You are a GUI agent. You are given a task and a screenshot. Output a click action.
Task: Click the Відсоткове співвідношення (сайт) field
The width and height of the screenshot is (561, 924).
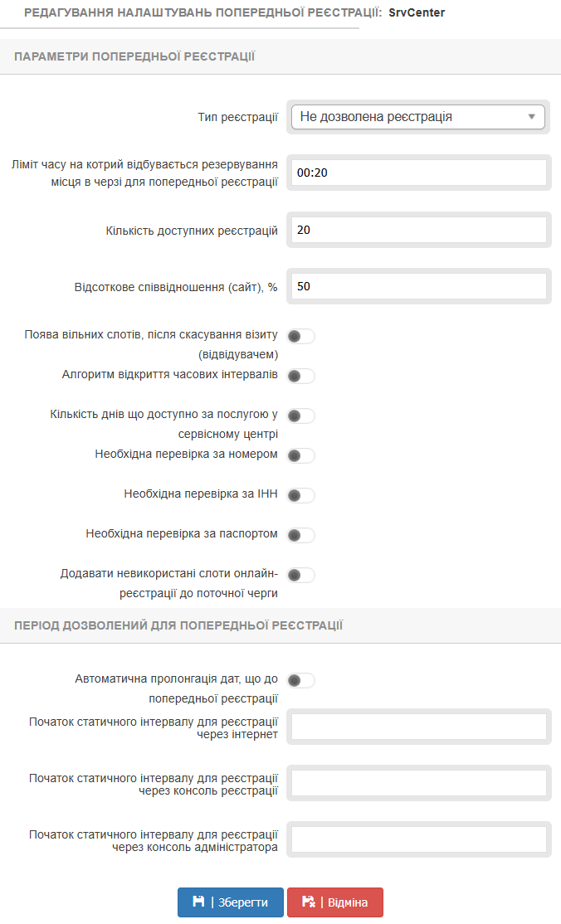418,286
